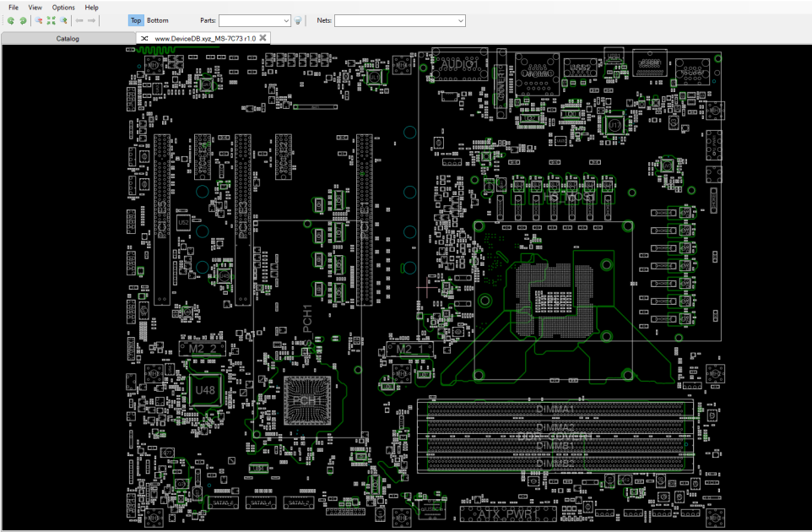Switch to the Top board side
The height and width of the screenshot is (532, 812).
tap(136, 20)
